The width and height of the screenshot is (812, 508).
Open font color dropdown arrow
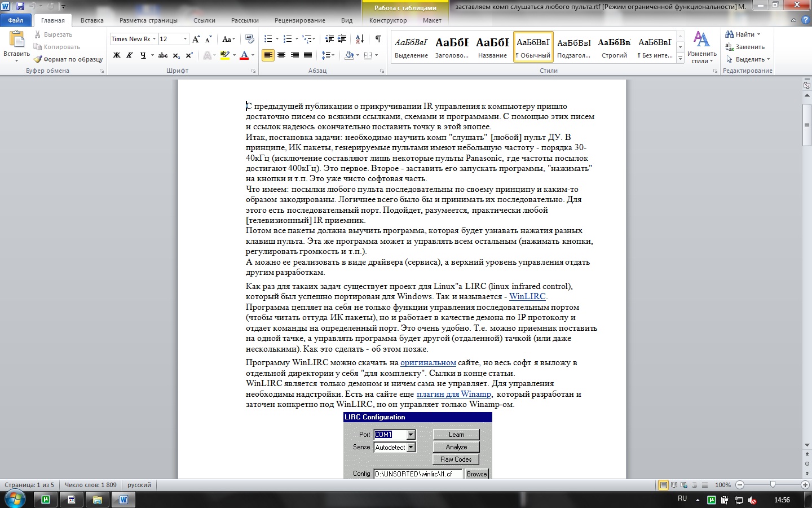(253, 55)
